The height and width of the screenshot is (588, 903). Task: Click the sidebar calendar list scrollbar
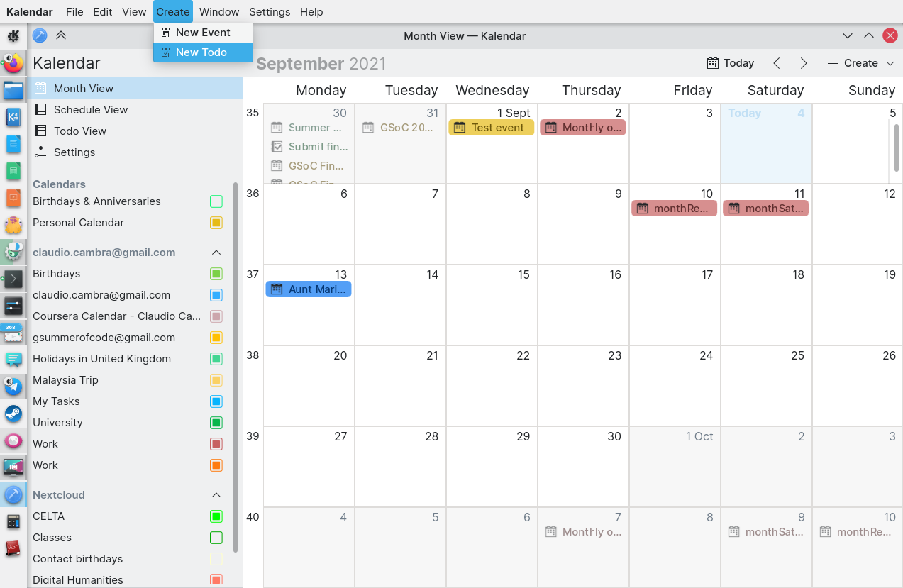pos(236,367)
